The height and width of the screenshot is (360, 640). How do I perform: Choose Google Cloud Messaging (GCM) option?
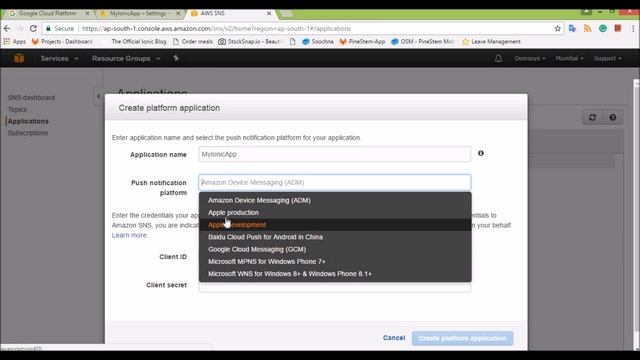pyautogui.click(x=335, y=249)
